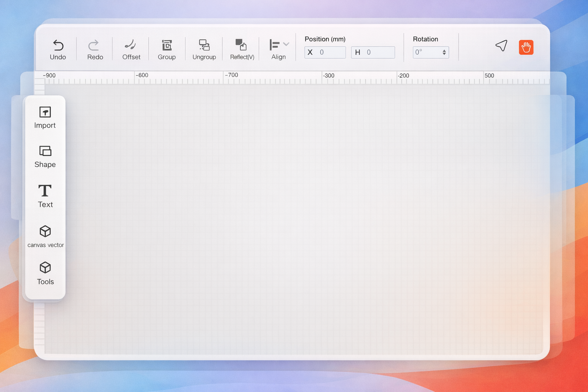588x392 pixels.
Task: Click the Rotation stepper arrows
Action: tap(444, 52)
